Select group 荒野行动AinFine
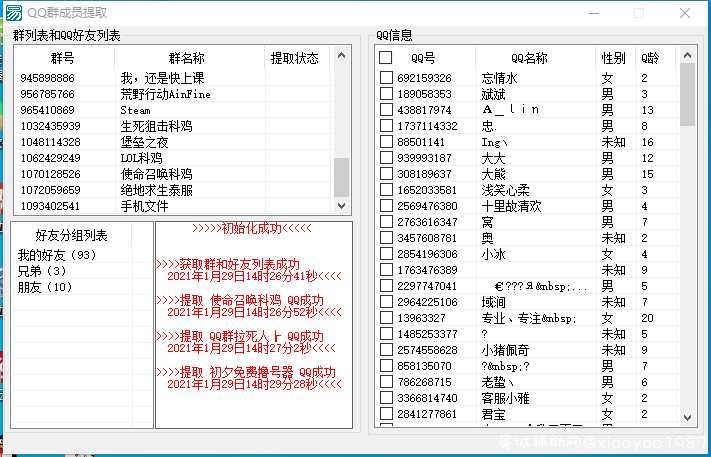 click(165, 94)
